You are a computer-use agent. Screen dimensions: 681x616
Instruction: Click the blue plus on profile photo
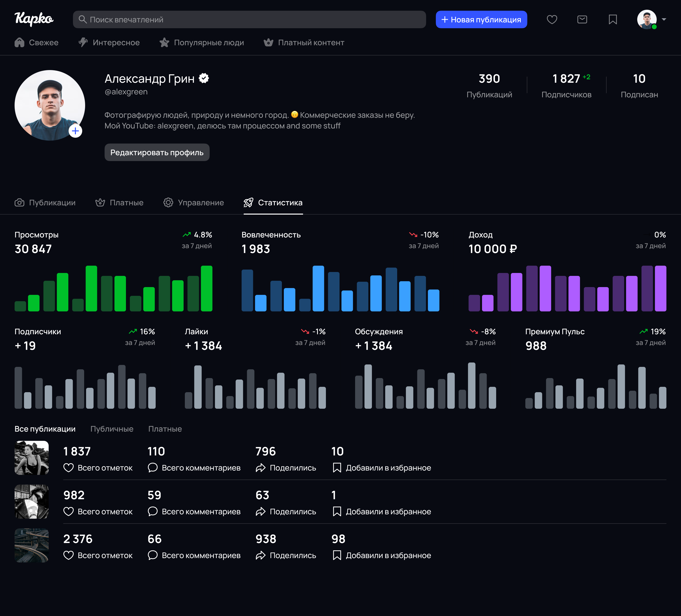click(75, 131)
